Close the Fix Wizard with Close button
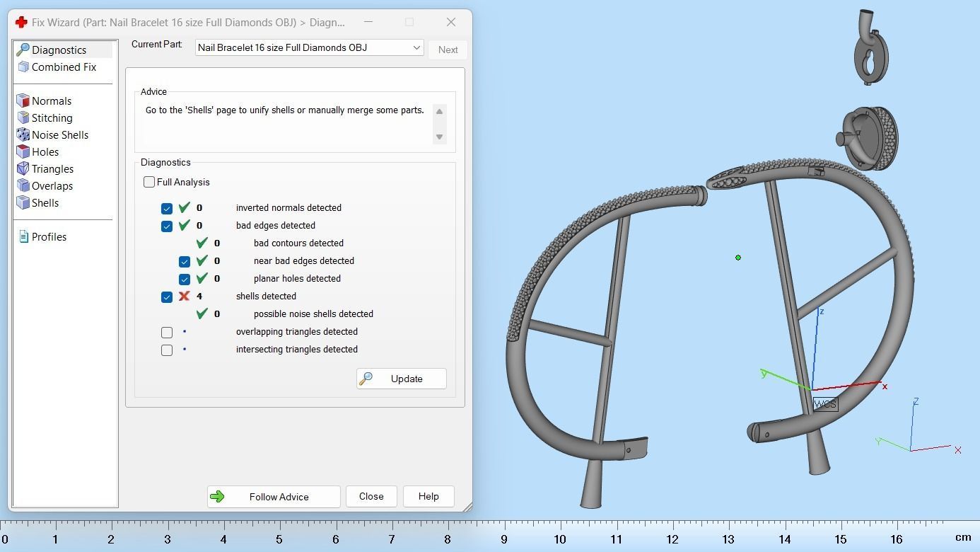Screen dimensions: 980x552 [371, 497]
